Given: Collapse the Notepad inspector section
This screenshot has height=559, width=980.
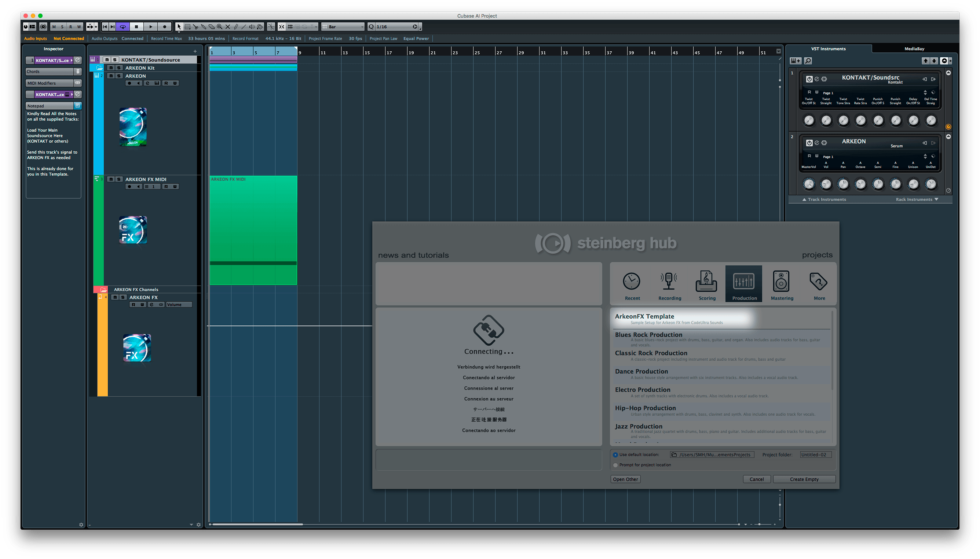Looking at the screenshot, I should [54, 106].
